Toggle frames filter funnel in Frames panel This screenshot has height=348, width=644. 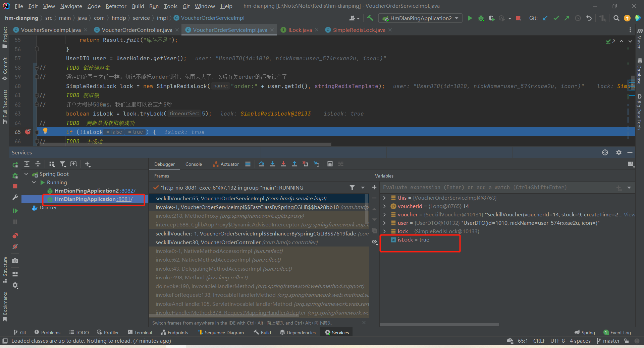coord(352,188)
